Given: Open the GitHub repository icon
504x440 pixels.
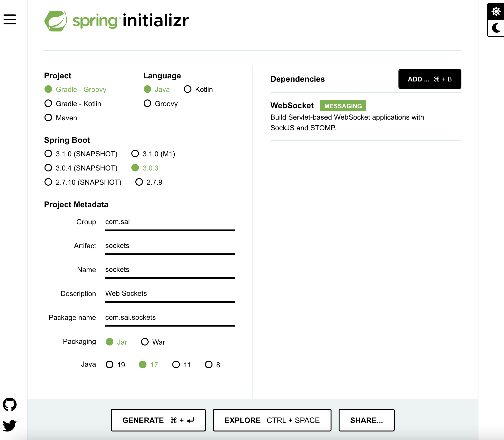Looking at the screenshot, I should (x=10, y=405).
